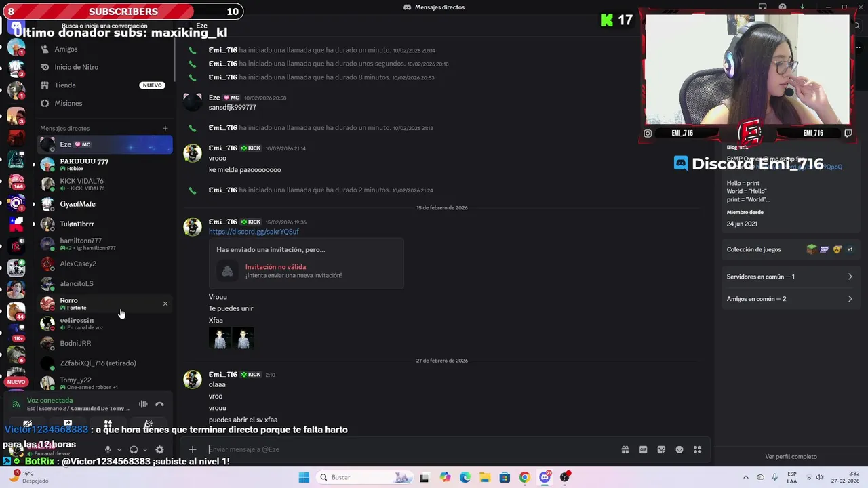Screen dimensions: 868x488
Task: Open microphone input options arrow
Action: pyautogui.click(x=119, y=449)
